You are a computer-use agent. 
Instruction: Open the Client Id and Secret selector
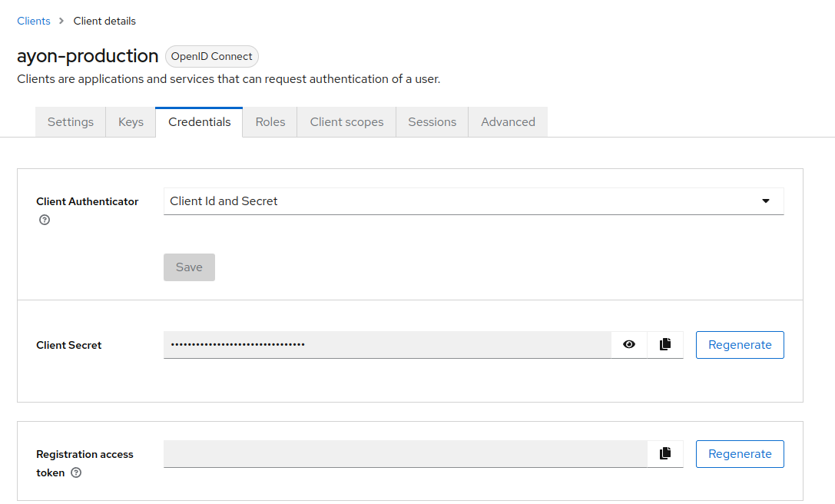tap(461, 201)
